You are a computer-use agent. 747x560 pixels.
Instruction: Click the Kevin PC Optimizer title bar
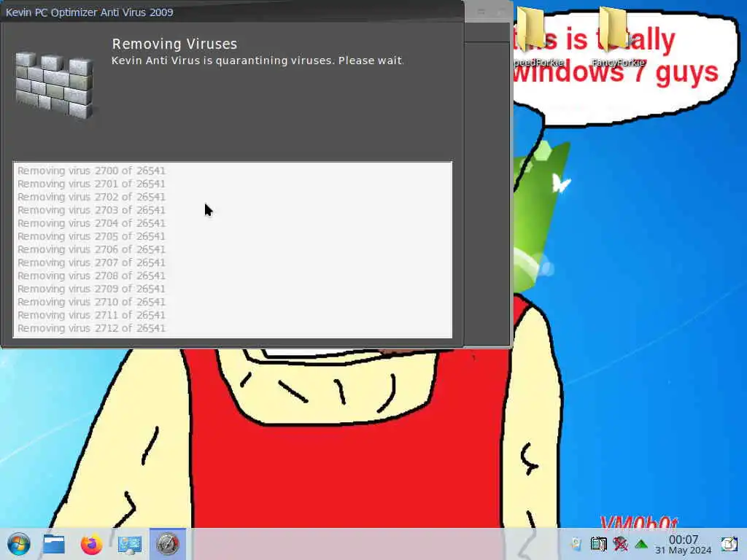[x=232, y=12]
